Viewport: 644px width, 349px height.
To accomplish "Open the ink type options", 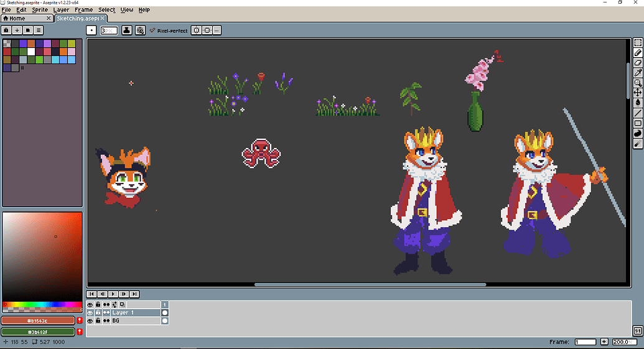I will pos(127,30).
